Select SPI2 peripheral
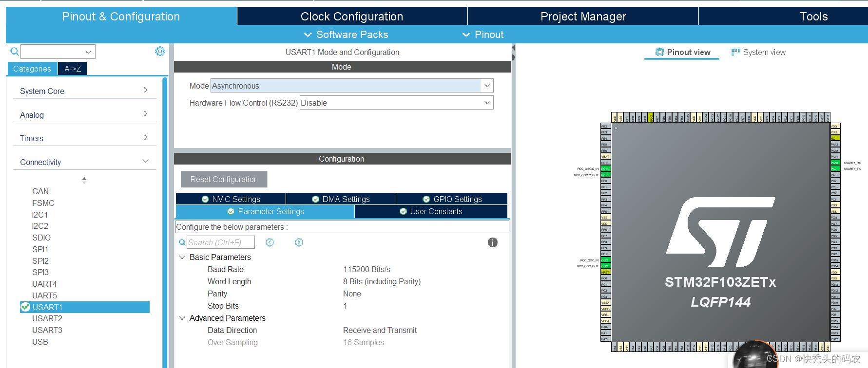 point(40,261)
